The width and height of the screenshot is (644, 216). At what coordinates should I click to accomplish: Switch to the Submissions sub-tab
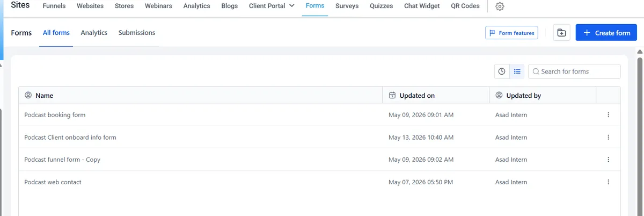click(137, 33)
